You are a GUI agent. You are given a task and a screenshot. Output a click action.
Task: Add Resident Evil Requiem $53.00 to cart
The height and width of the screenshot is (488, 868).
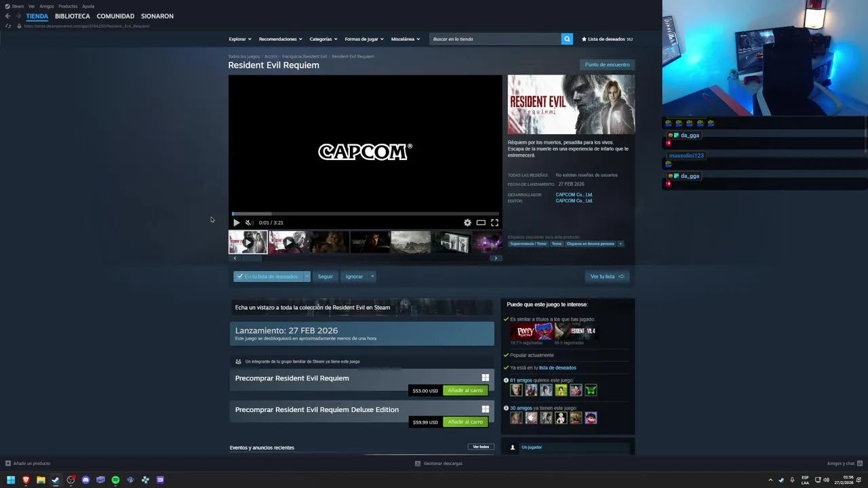pyautogui.click(x=465, y=390)
